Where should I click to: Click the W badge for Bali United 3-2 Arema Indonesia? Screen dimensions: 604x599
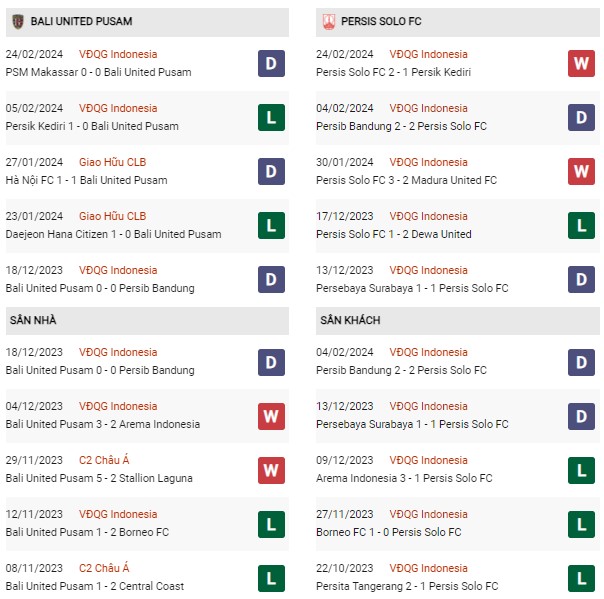click(x=271, y=416)
